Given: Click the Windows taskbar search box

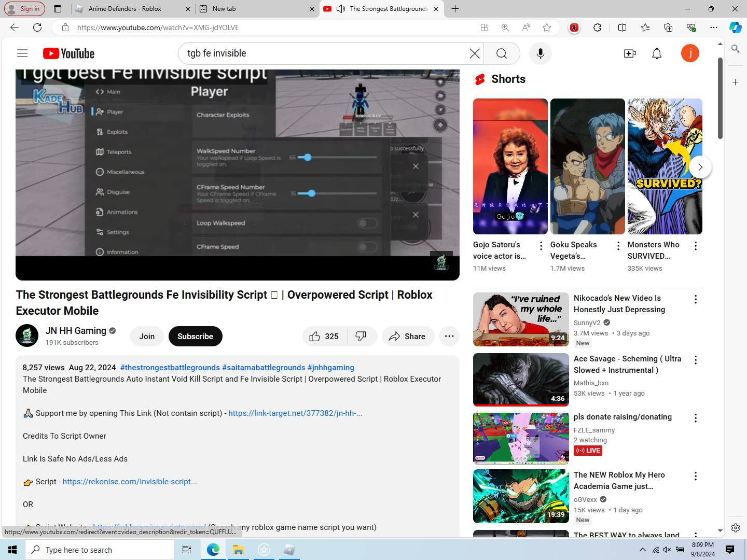Looking at the screenshot, I should tap(100, 550).
